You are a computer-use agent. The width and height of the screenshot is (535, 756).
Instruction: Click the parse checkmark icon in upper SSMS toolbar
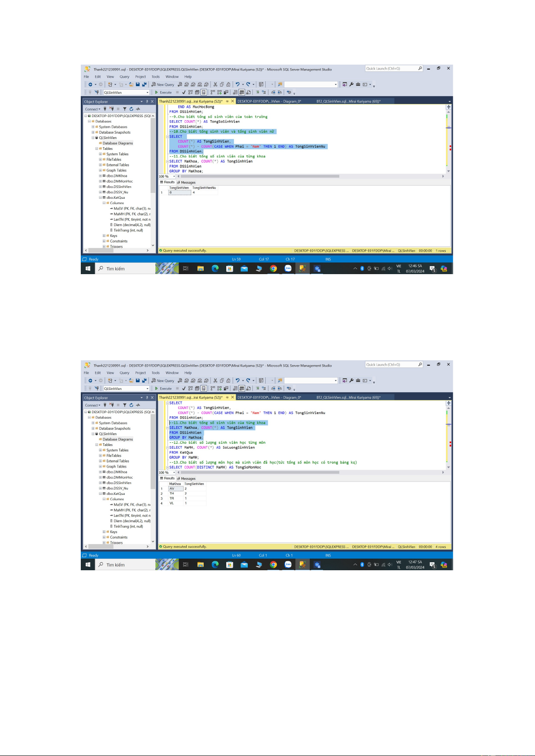tap(184, 92)
